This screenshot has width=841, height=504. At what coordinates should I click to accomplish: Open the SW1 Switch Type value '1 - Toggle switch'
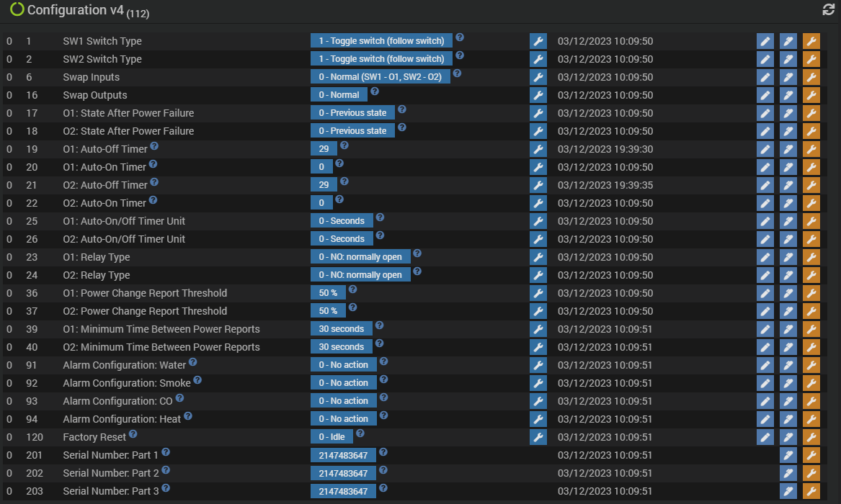pyautogui.click(x=381, y=41)
